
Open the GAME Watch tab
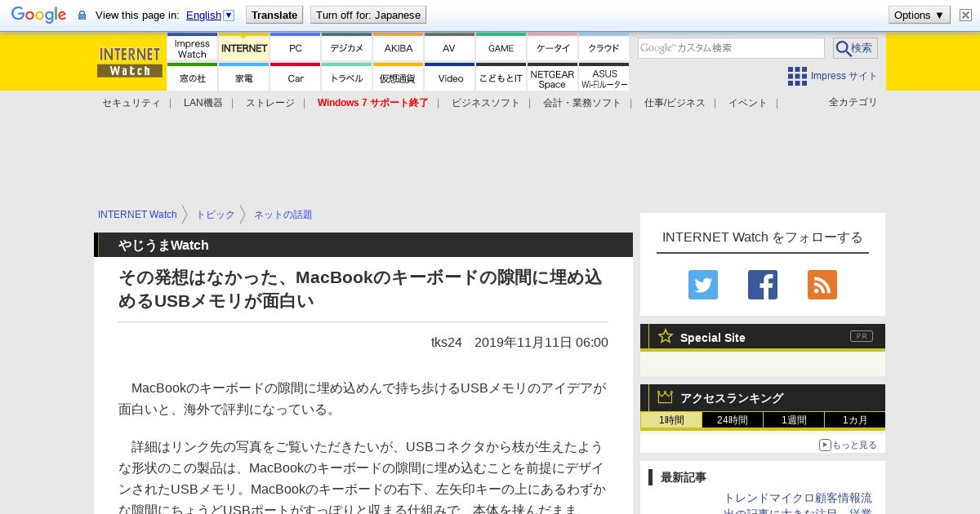[x=501, y=47]
